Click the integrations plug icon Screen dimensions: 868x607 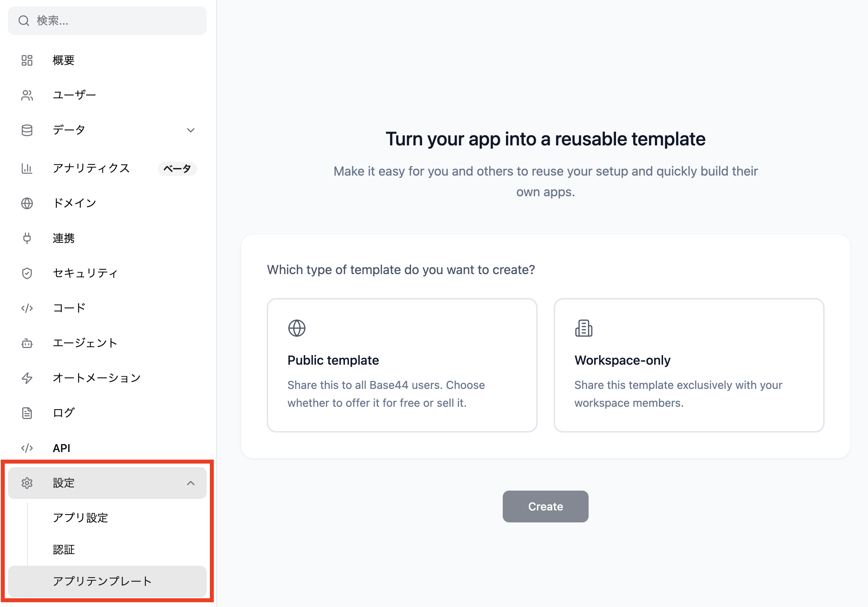pos(27,238)
